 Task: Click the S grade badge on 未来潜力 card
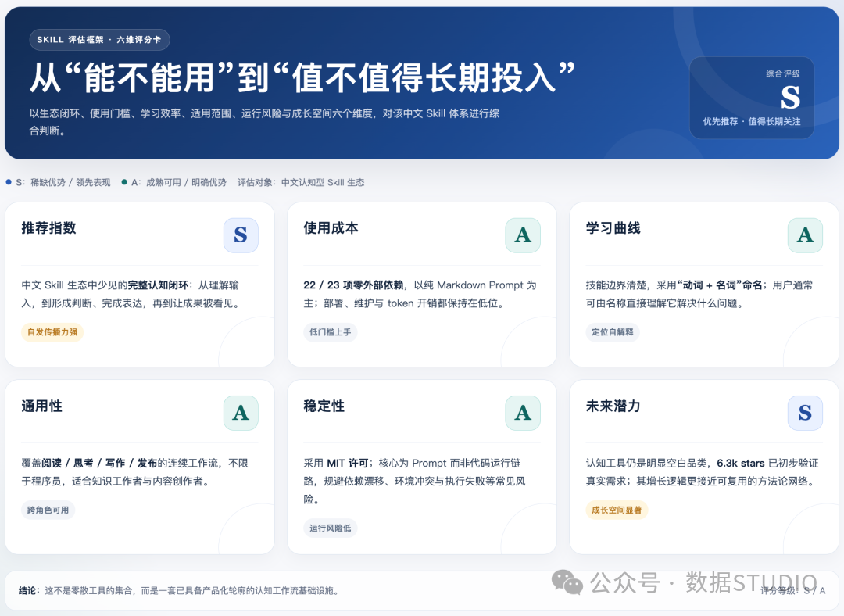tap(805, 413)
